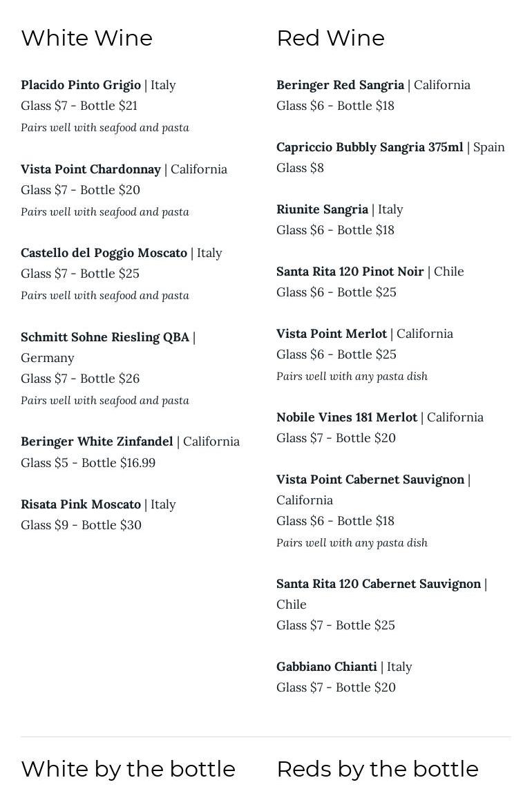Screen dimensions: 532x798
Task: Click Beringer Red Sangria wine name
Action: tap(340, 85)
